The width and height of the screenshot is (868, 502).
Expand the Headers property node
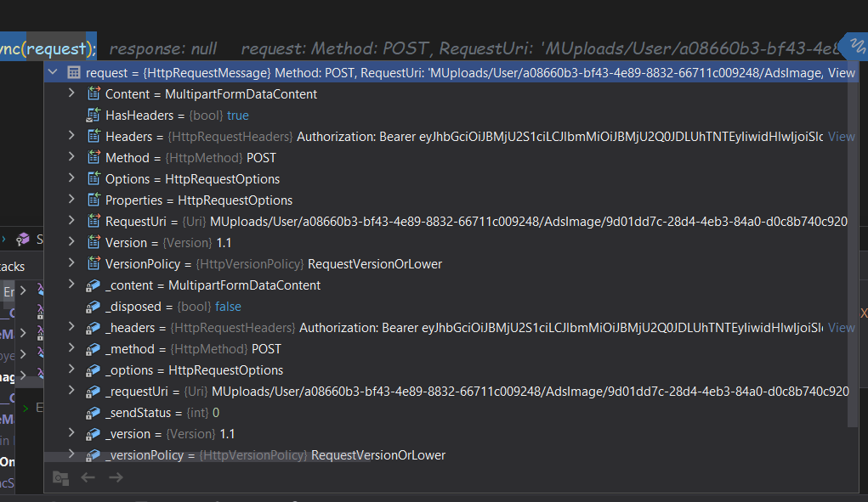pos(71,135)
